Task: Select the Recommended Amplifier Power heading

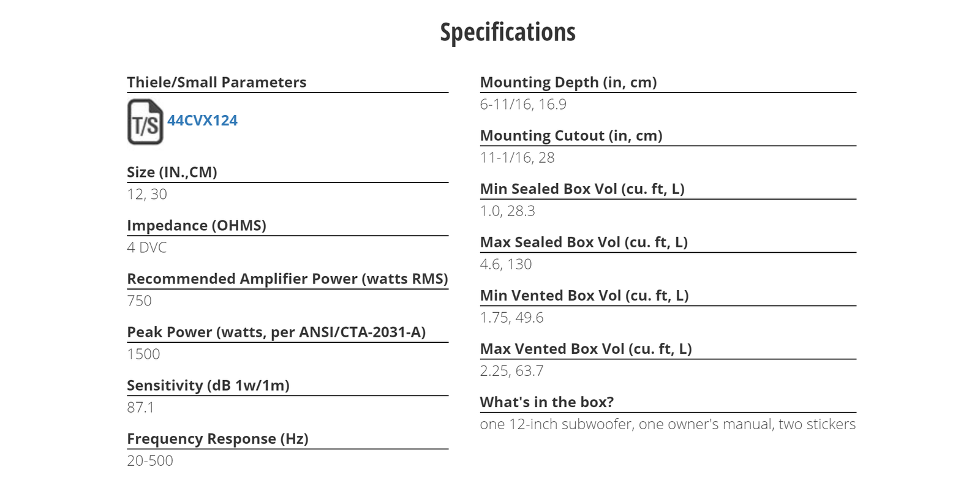Action: (x=287, y=279)
